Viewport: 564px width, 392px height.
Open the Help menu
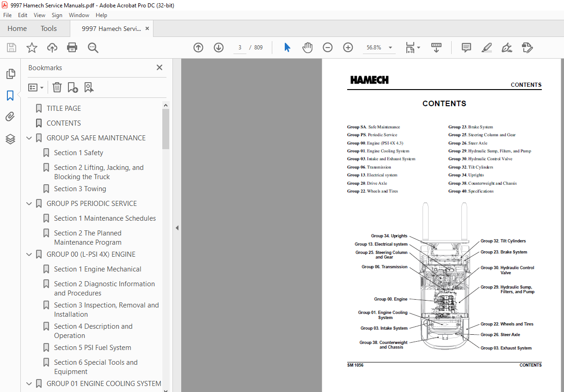pos(101,15)
